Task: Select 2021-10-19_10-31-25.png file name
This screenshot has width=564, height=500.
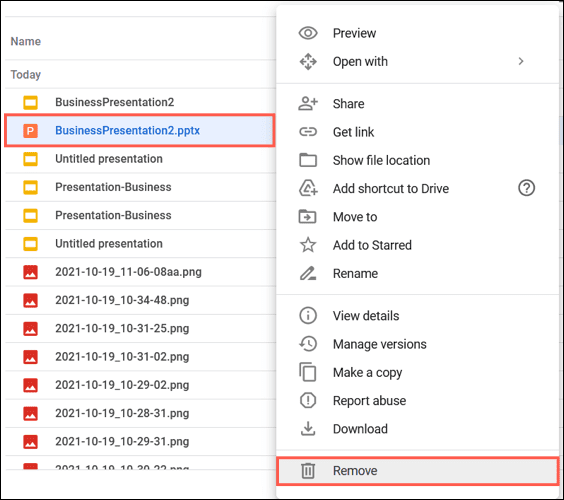Action: [122, 329]
